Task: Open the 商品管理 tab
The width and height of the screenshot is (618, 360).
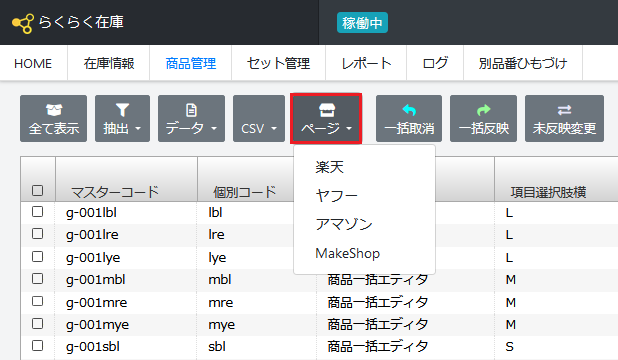Action: click(191, 63)
